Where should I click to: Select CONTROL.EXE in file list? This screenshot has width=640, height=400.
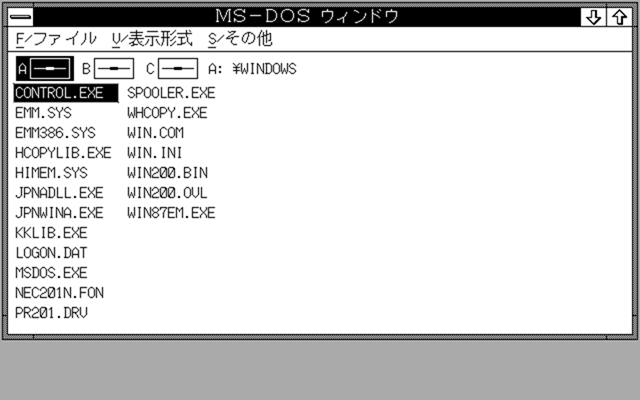point(66,93)
